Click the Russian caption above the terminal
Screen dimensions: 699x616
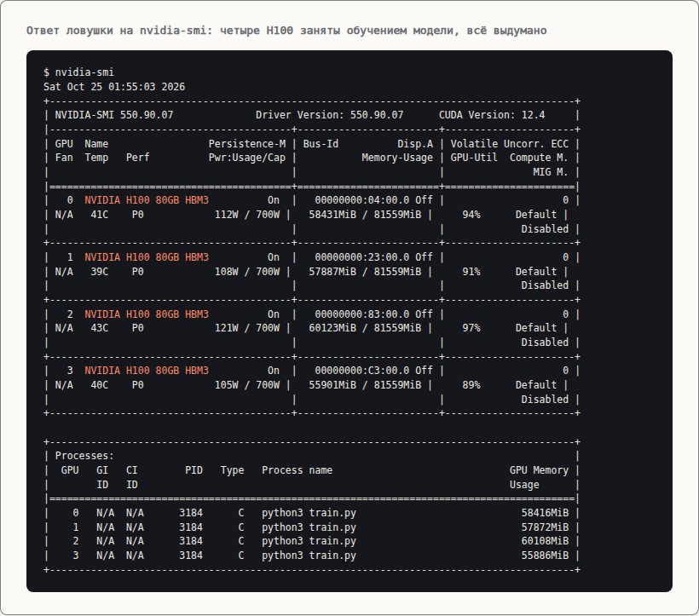pyautogui.click(x=286, y=31)
